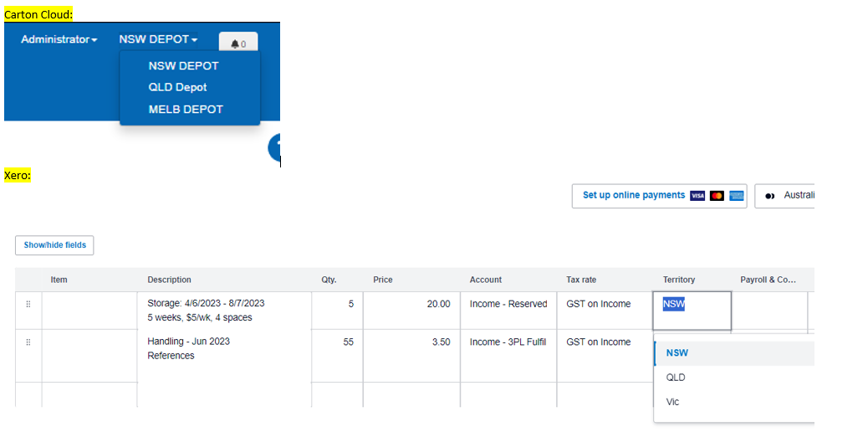This screenshot has height=437, width=868.
Task: Pick QLD from the Territory options
Action: tap(676, 378)
